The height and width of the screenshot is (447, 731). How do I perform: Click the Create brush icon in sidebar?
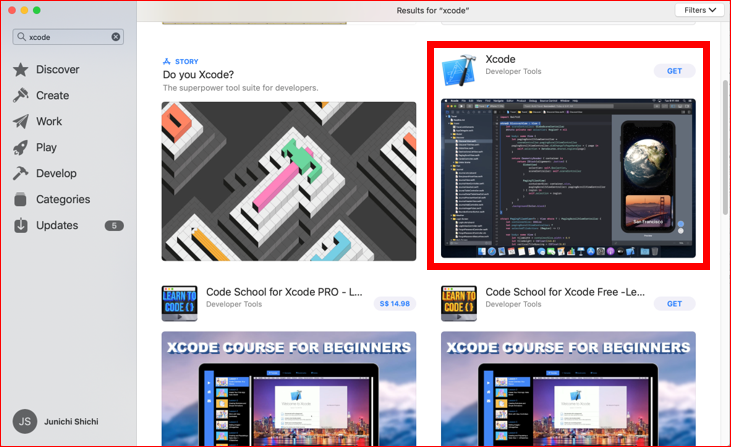21,96
